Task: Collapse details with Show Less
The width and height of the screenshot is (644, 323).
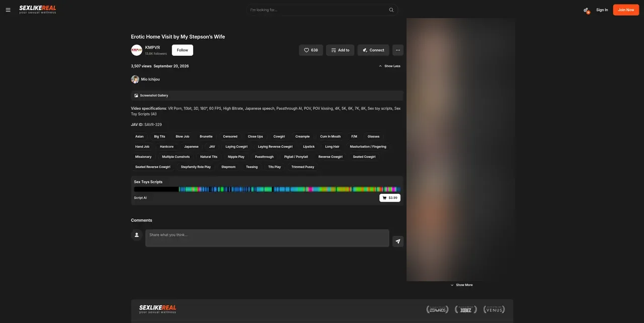Action: tap(390, 66)
